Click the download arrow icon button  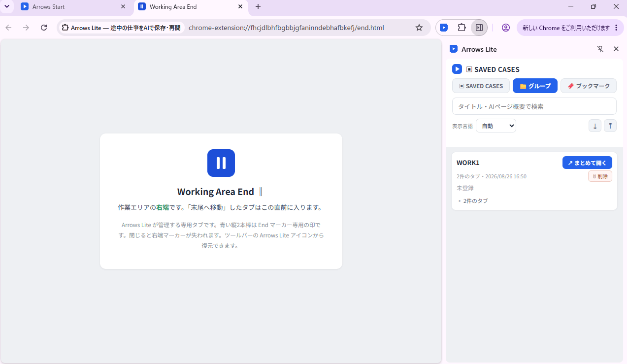point(595,126)
